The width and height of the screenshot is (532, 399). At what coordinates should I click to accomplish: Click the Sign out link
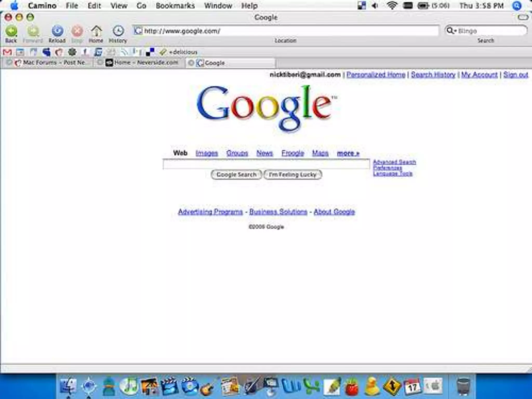tap(516, 75)
